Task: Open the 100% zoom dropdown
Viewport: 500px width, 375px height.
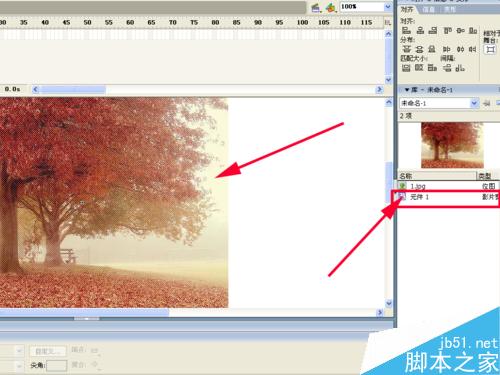Action: pos(388,7)
